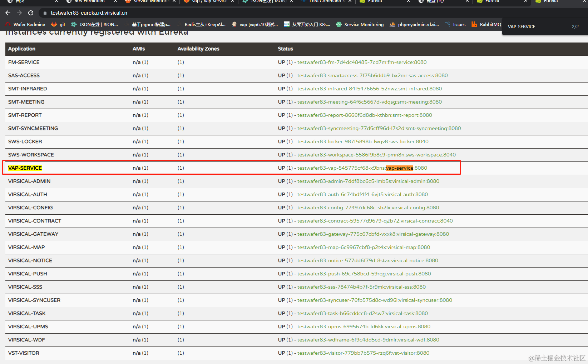
Task: Open the vst-visitor:8080 instance link
Action: click(363, 353)
